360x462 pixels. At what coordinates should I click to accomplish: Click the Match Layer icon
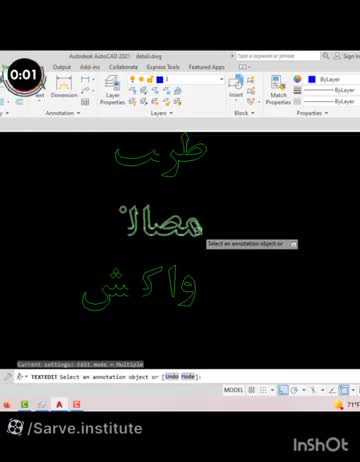178,101
